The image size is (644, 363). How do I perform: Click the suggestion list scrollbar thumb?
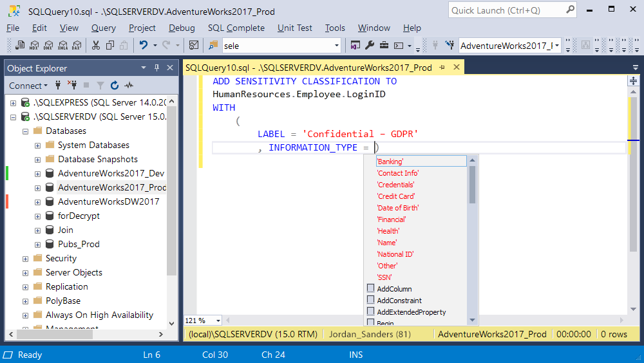click(x=472, y=185)
